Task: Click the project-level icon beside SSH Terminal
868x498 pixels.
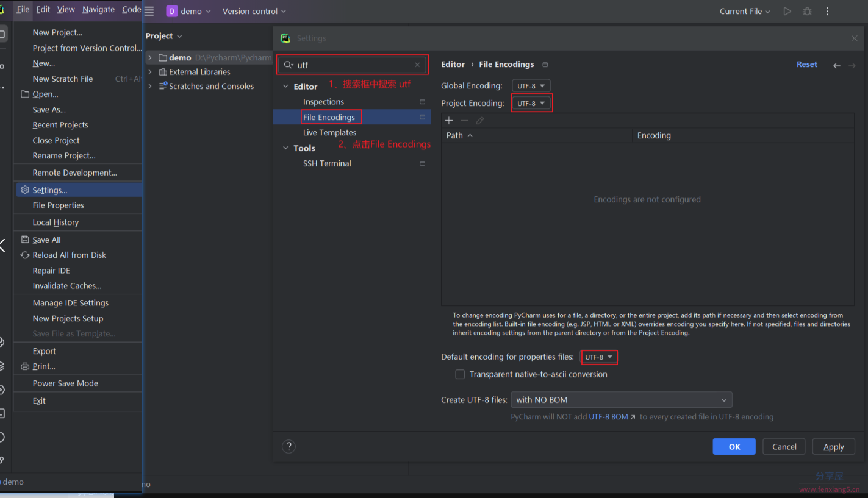Action: coord(422,163)
